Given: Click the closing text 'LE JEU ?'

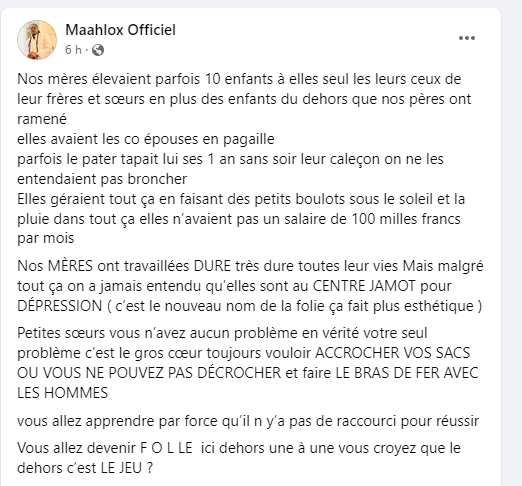Looking at the screenshot, I should pos(127,468).
